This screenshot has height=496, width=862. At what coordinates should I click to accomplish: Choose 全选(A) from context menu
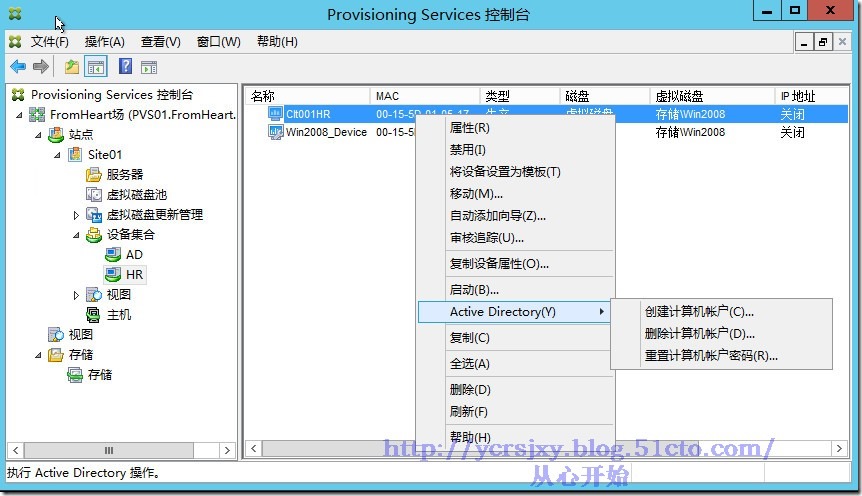(x=515, y=363)
